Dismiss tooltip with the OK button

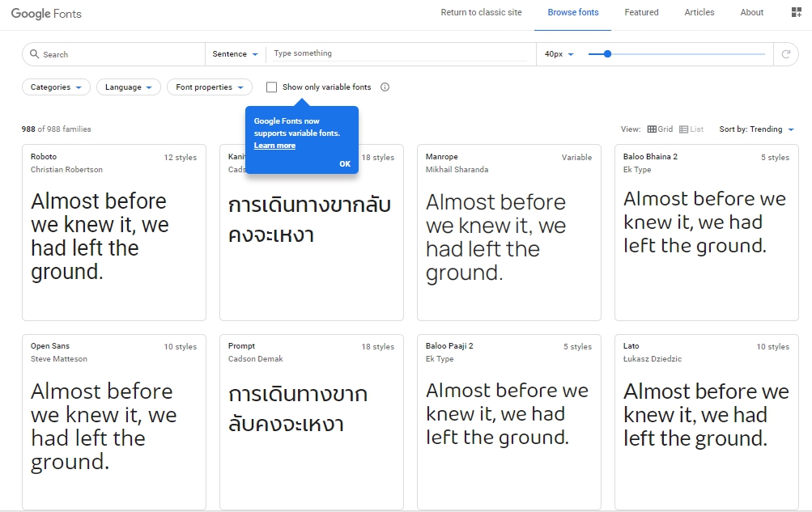pos(345,164)
